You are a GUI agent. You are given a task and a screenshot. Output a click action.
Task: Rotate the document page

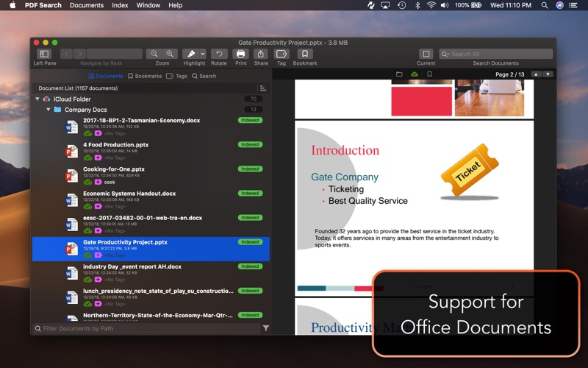[219, 54]
